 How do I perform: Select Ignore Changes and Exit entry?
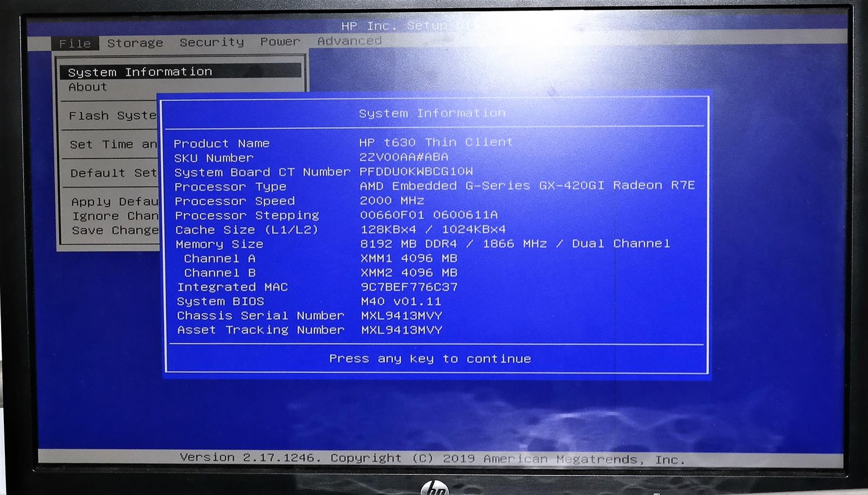(x=116, y=216)
